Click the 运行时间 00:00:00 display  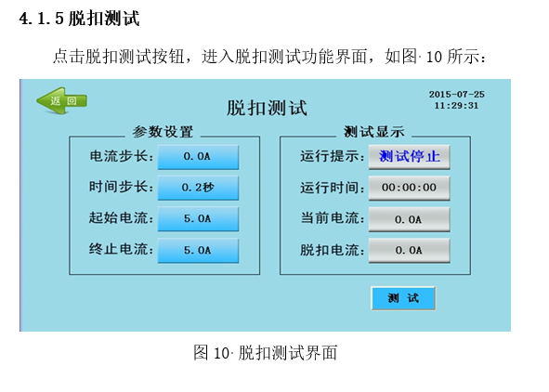pos(410,188)
